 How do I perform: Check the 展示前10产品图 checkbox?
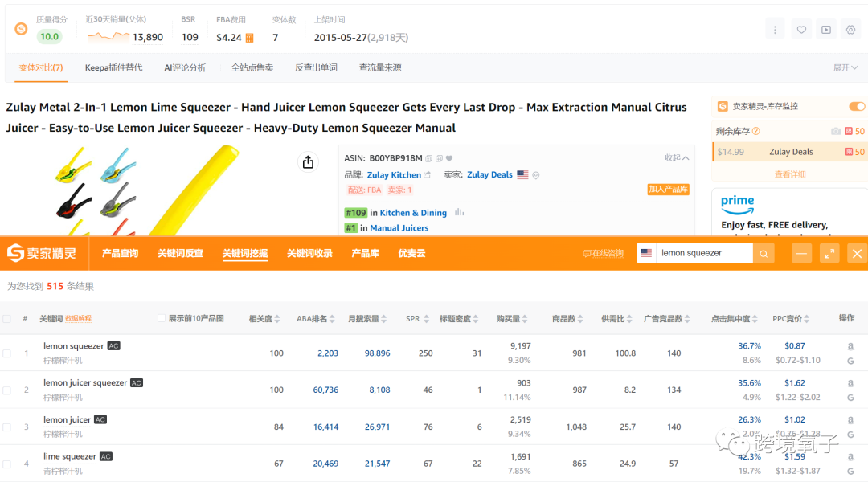pos(161,318)
